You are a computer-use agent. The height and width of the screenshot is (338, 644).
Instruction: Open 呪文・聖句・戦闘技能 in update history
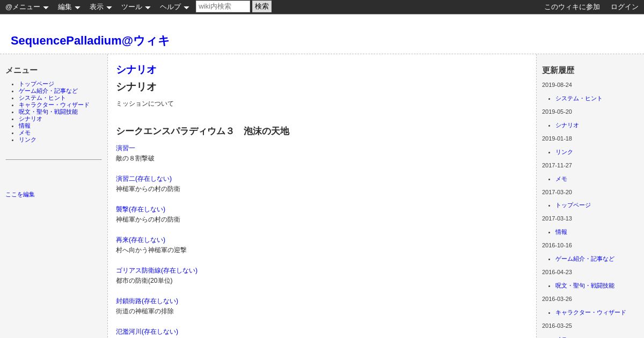point(585,286)
